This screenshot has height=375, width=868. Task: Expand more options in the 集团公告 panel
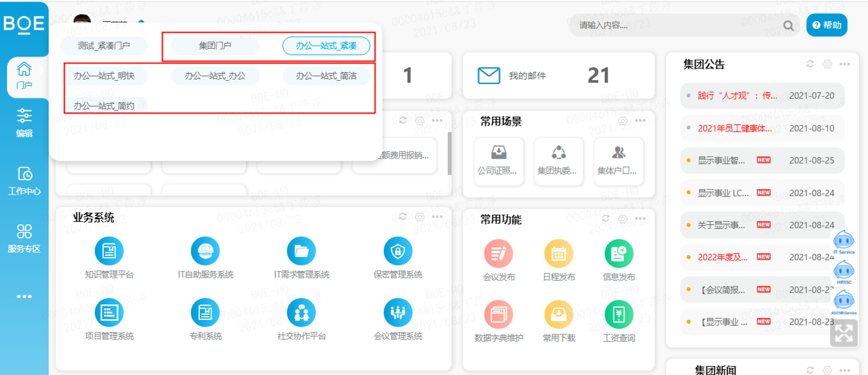[845, 64]
